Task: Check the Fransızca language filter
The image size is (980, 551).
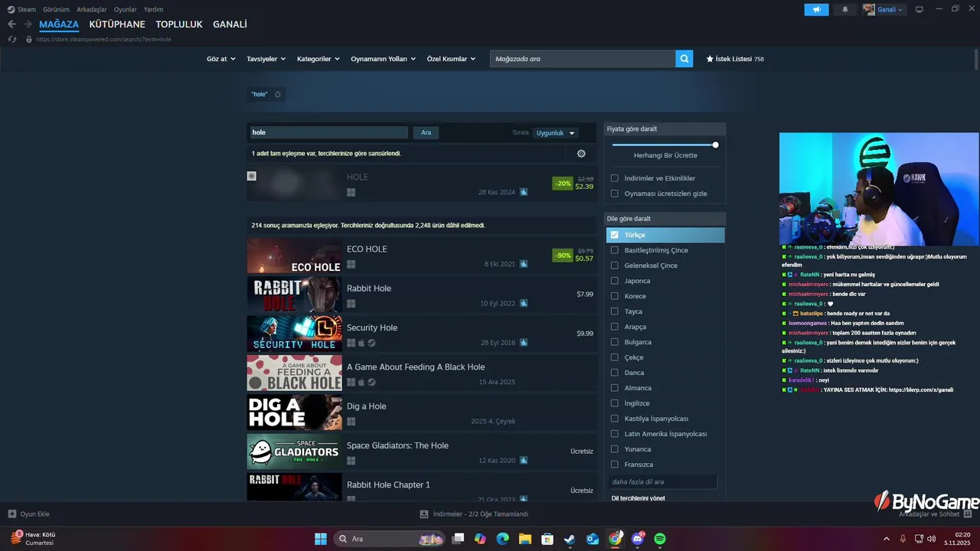Action: pos(614,465)
